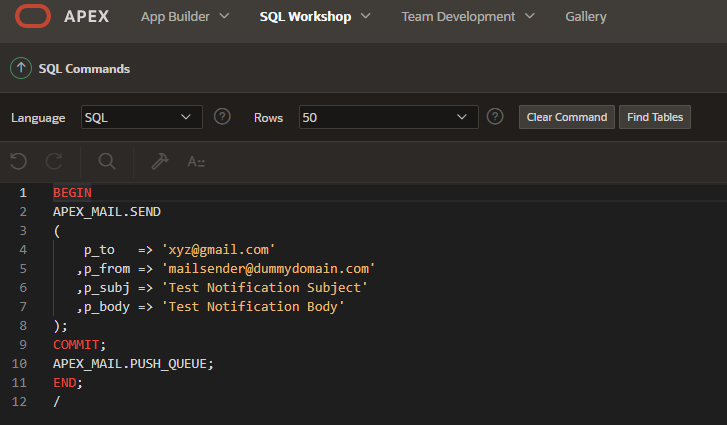Expand the Team Development menu chevron

pyautogui.click(x=529, y=16)
